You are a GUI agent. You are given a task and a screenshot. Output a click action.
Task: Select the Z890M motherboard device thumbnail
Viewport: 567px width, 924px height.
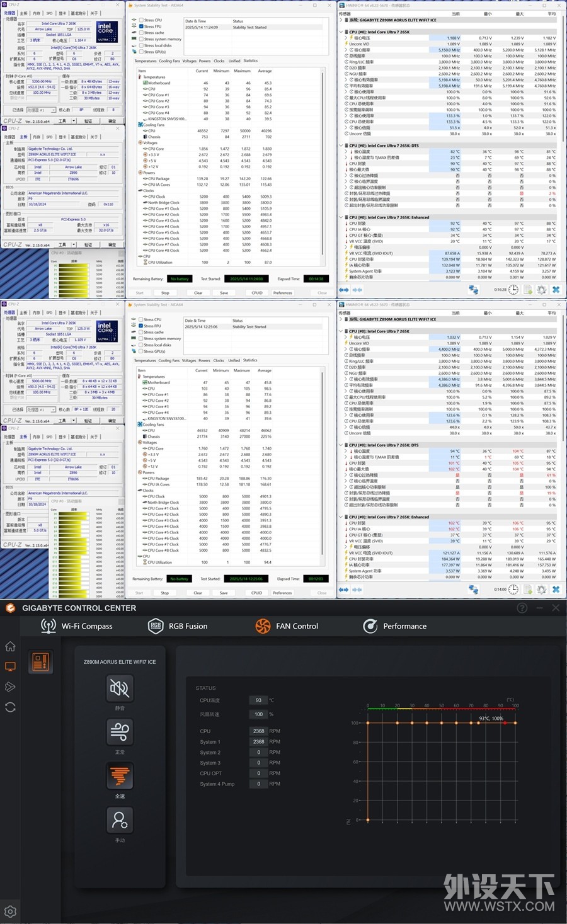41,662
